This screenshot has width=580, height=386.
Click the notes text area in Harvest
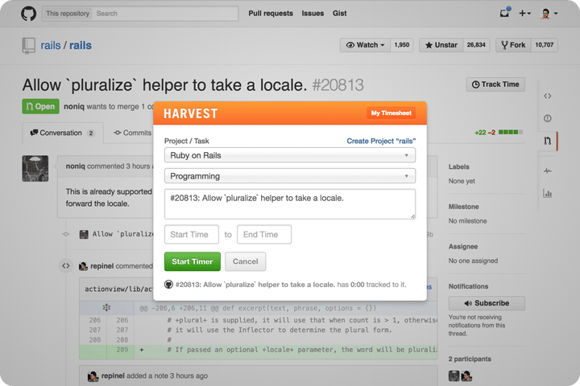click(x=290, y=204)
